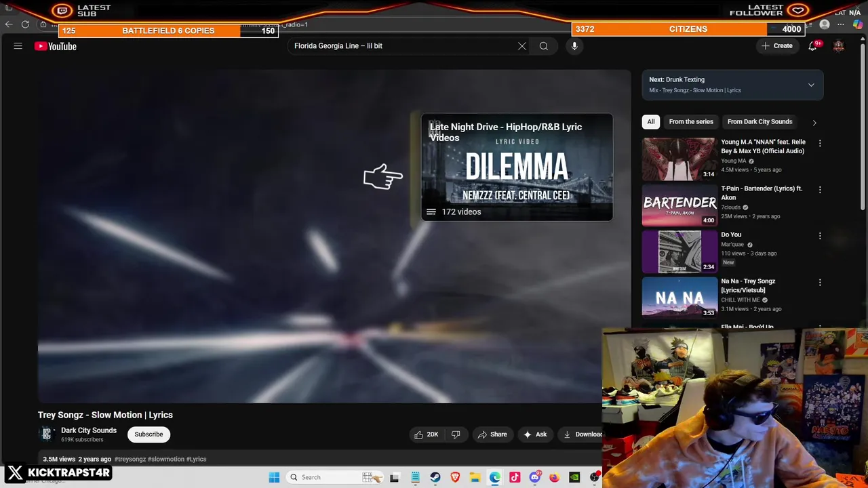Viewport: 868px width, 488px height.
Task: Click the #Lyrics hashtag link
Action: pos(196,460)
